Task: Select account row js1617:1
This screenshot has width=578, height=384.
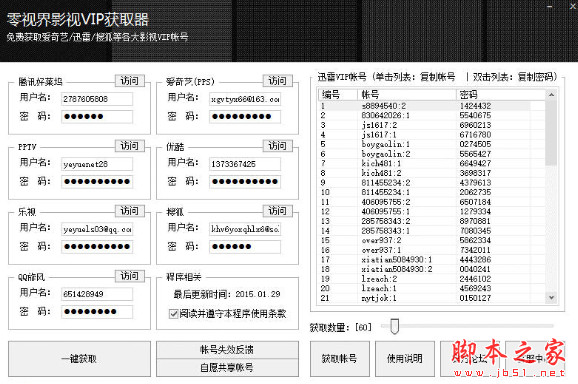Action: pyautogui.click(x=431, y=135)
